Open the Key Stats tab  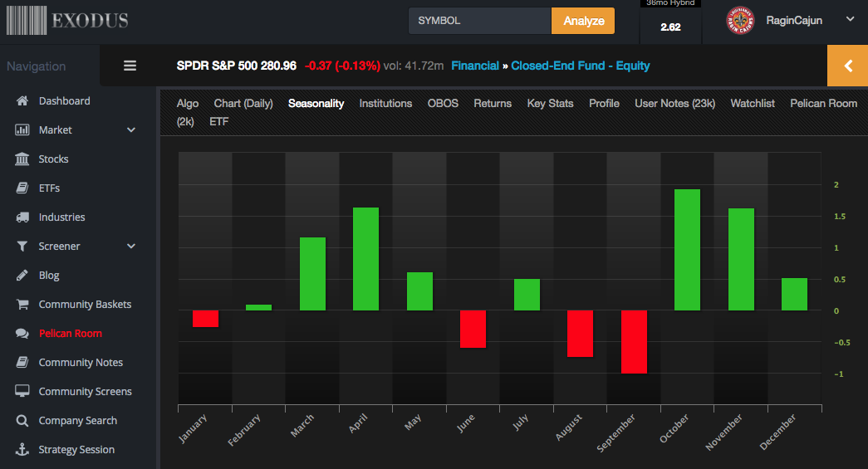point(550,104)
